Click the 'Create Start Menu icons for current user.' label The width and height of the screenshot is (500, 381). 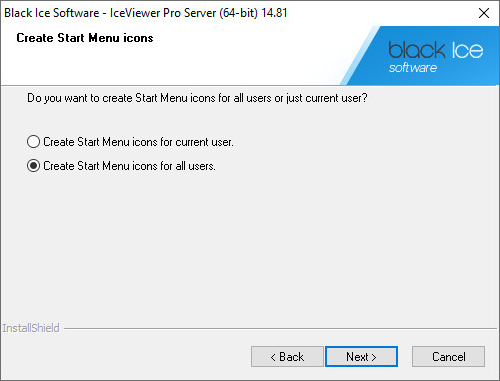coord(138,142)
